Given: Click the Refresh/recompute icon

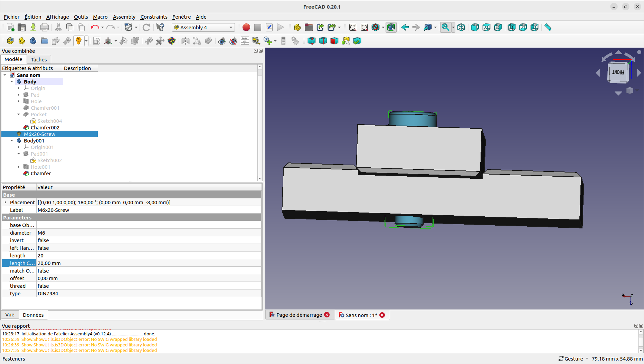Looking at the screenshot, I should click(x=146, y=27).
